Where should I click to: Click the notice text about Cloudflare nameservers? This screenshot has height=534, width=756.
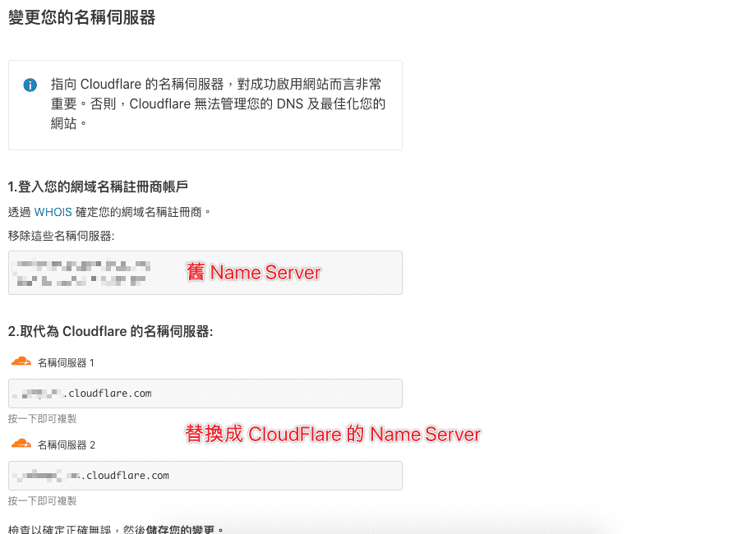tap(218, 104)
